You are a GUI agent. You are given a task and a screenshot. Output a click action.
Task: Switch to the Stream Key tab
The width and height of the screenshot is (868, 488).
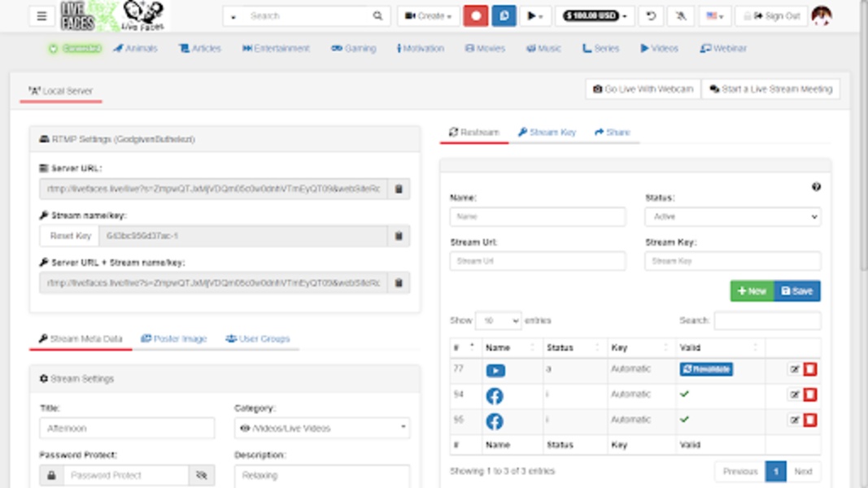click(547, 133)
